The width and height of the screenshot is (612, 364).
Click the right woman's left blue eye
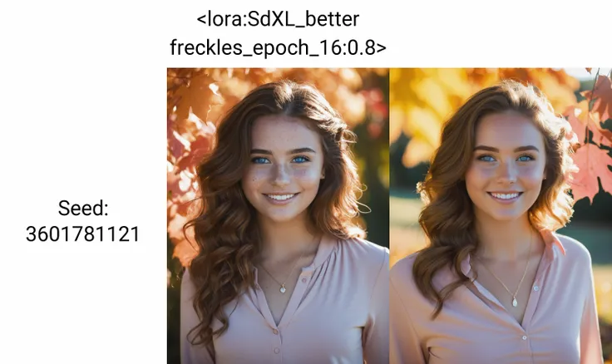click(x=525, y=159)
